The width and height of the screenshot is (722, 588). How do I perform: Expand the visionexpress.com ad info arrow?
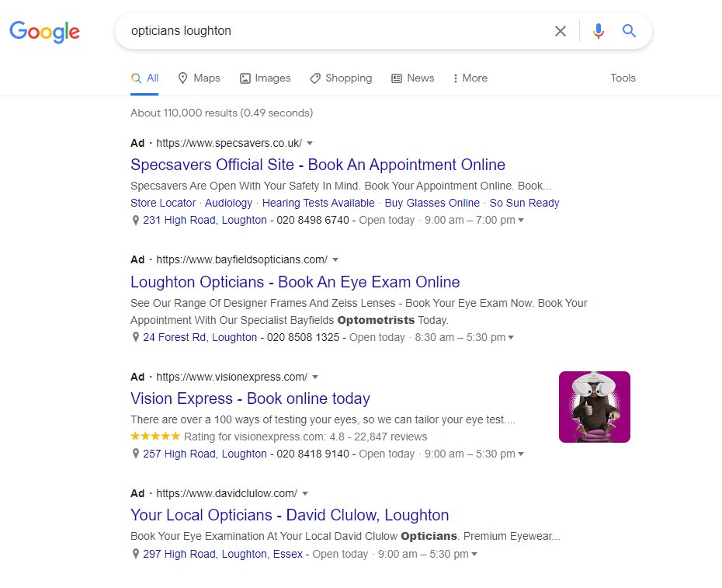(x=315, y=377)
